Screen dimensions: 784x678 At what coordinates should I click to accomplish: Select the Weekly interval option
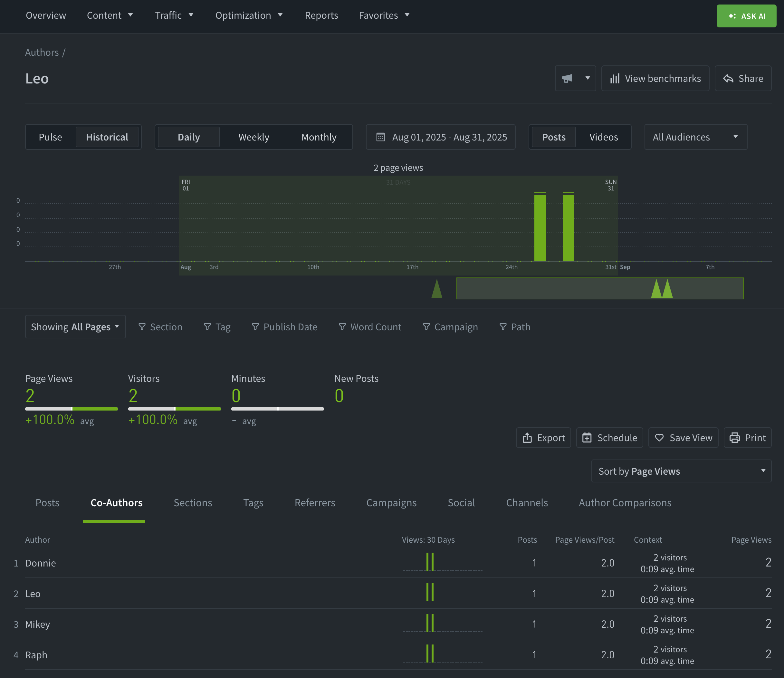coord(253,137)
